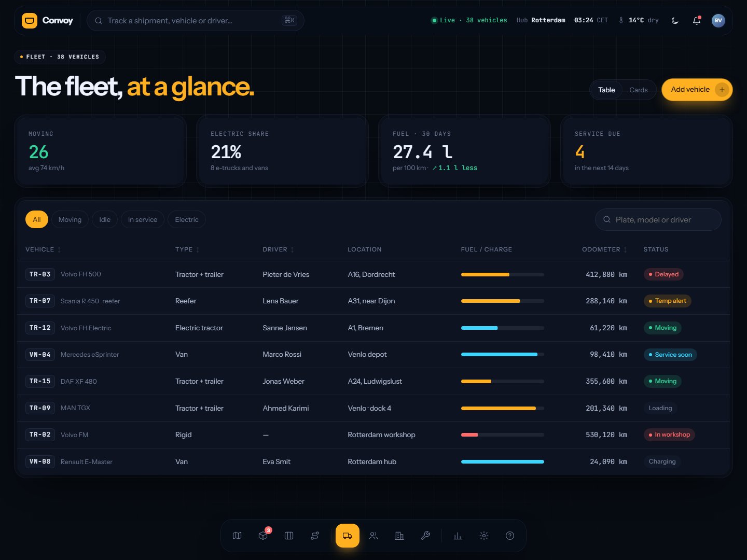Viewport: 747px width, 560px height.
Task: Open notifications bell icon
Action: 697,21
